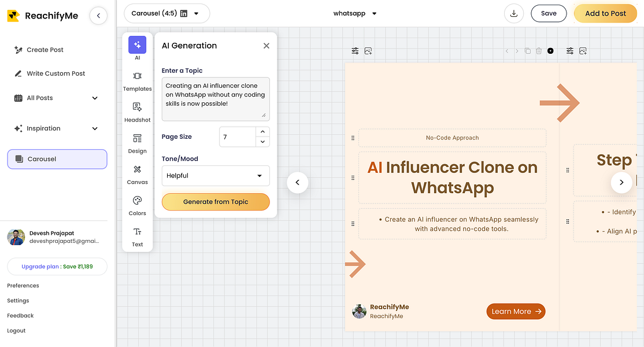The height and width of the screenshot is (347, 644).
Task: Click Logout
Action: click(x=16, y=331)
